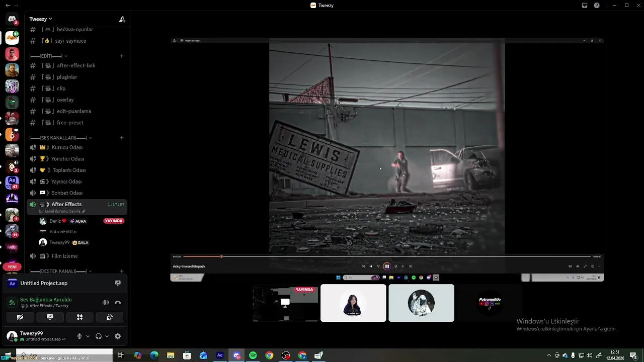Click the Tweezy99 user avatar at bottom
The height and width of the screenshot is (362, 644).
[12, 336]
